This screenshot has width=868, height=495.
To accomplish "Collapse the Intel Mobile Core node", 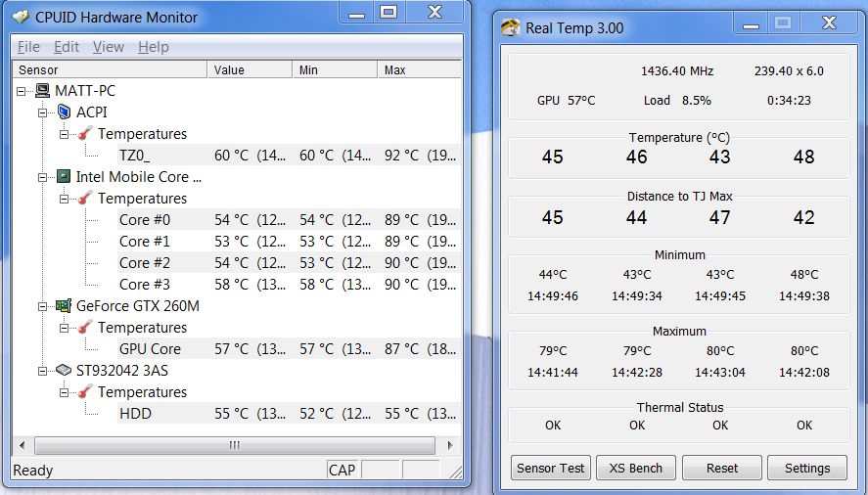I will [x=43, y=177].
